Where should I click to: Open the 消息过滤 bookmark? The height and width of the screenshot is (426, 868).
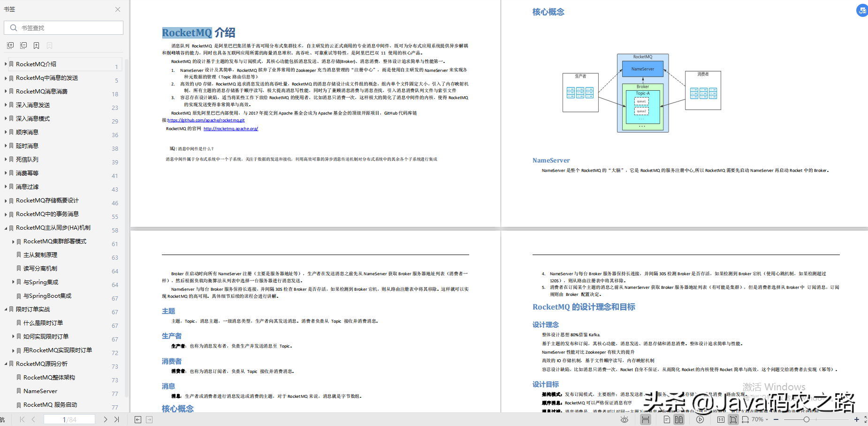(27, 187)
